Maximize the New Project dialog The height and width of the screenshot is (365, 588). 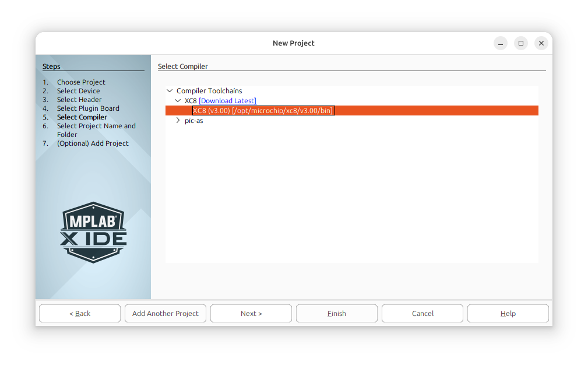click(521, 43)
